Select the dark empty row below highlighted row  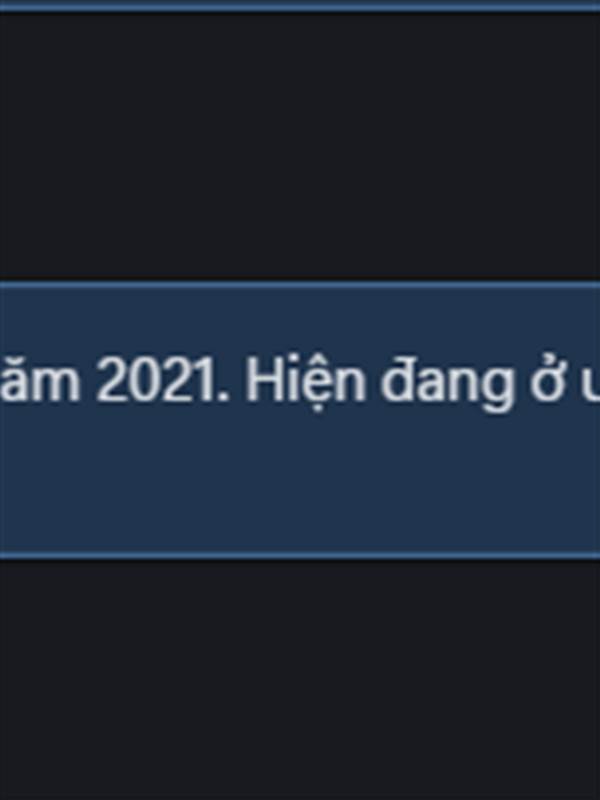[300, 680]
